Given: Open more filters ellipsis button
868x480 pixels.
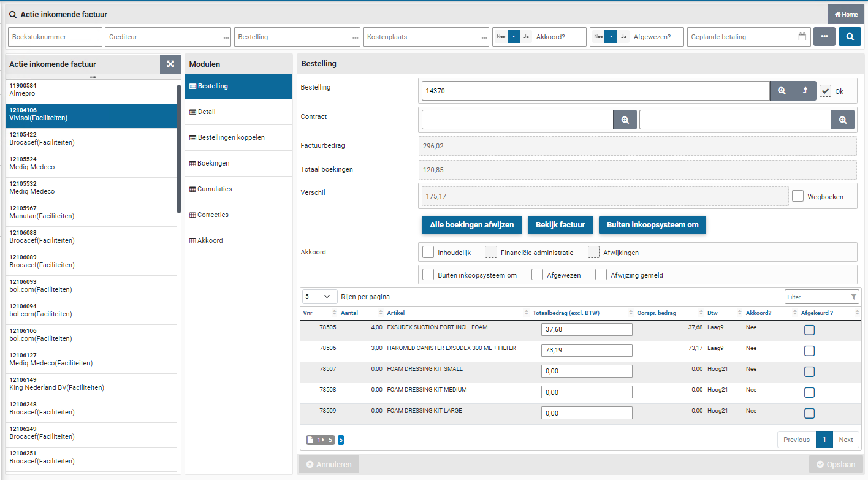Looking at the screenshot, I should (824, 37).
